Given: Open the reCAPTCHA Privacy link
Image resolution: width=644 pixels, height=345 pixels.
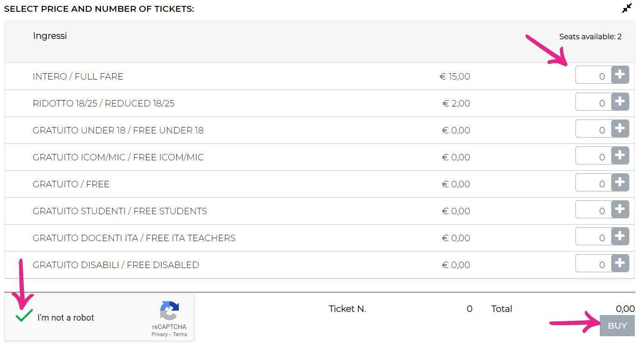Looking at the screenshot, I should pos(159,334).
